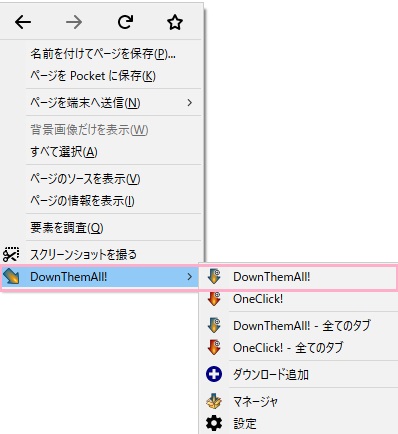Click the 設定 gear icon
Viewport: 398px width, 434px height.
point(214,423)
